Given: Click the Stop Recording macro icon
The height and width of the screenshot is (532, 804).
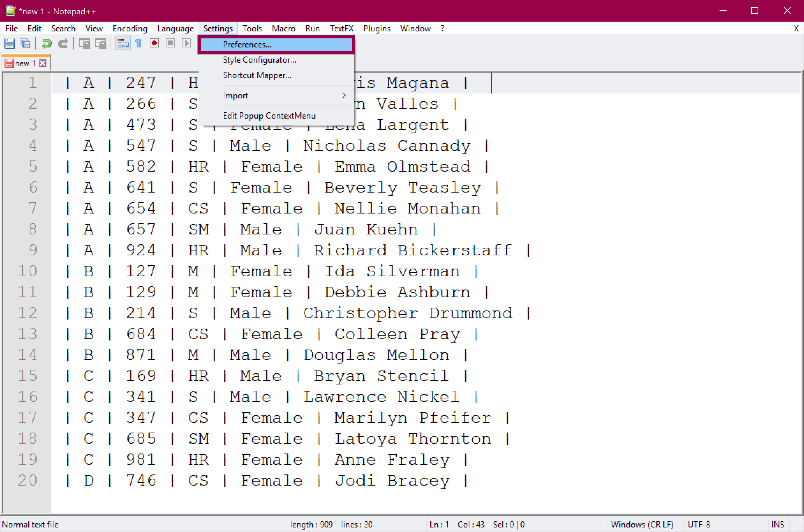Looking at the screenshot, I should (x=170, y=43).
